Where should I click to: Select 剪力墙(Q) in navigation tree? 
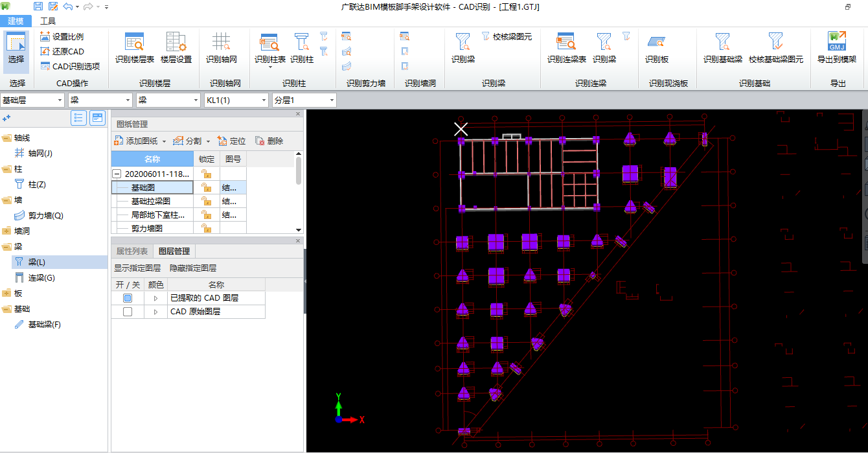click(45, 216)
